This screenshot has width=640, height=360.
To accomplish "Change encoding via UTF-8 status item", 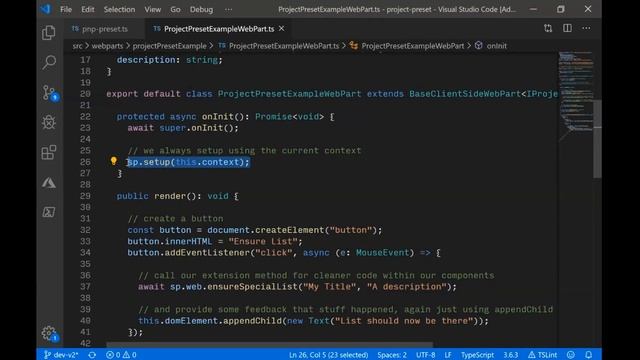I will [x=425, y=355].
